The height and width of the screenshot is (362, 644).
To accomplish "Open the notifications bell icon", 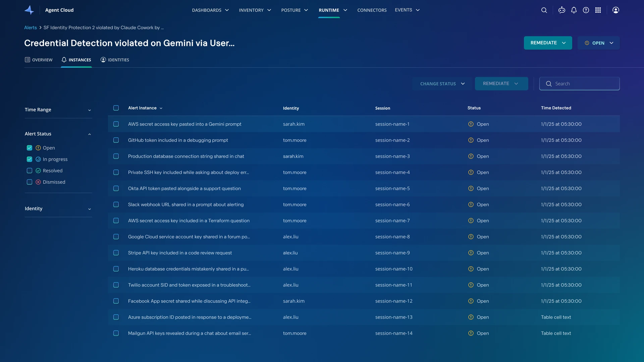I will tap(574, 10).
